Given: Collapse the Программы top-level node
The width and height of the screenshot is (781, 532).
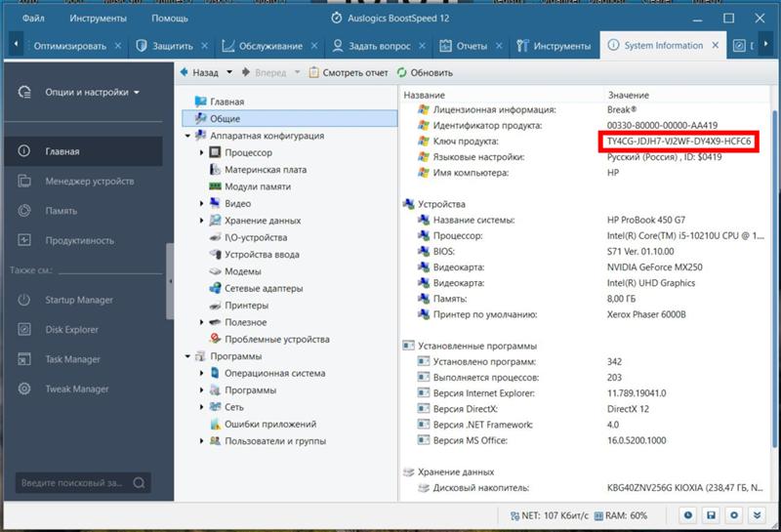Looking at the screenshot, I should coord(187,356).
